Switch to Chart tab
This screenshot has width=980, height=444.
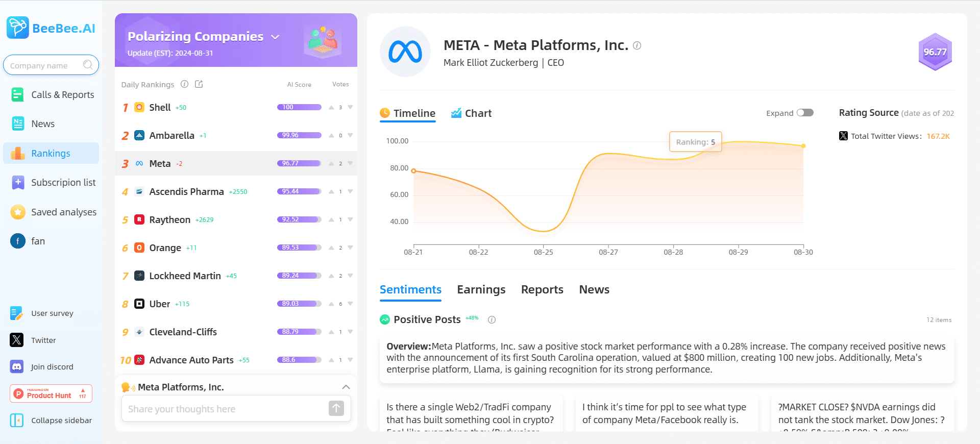pyautogui.click(x=471, y=113)
